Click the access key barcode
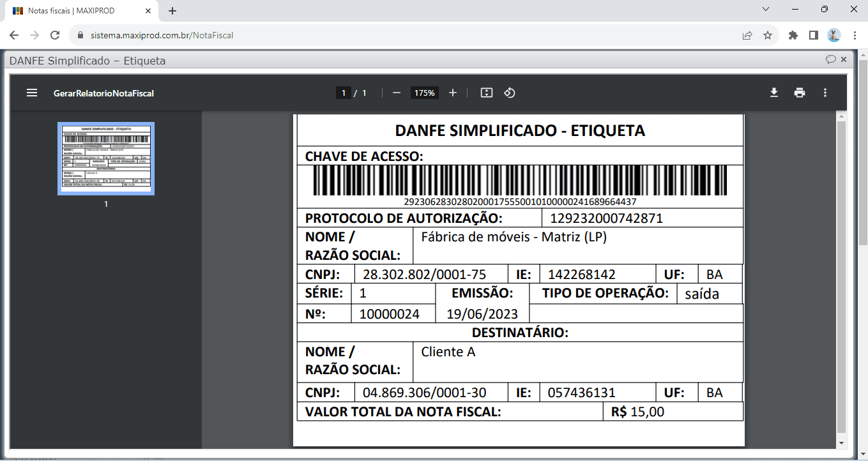Screen dimensions: 868x461 pyautogui.click(x=520, y=180)
